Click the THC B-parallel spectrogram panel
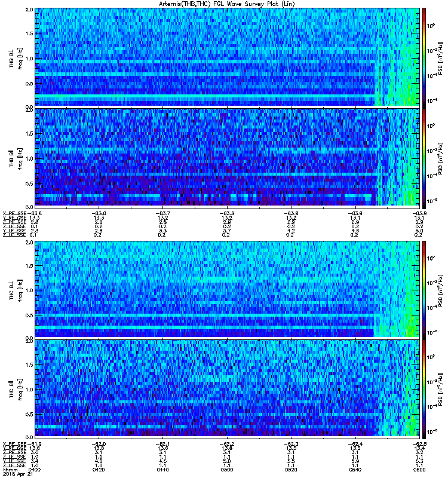Viewport: 448px width, 478px height. (228, 388)
